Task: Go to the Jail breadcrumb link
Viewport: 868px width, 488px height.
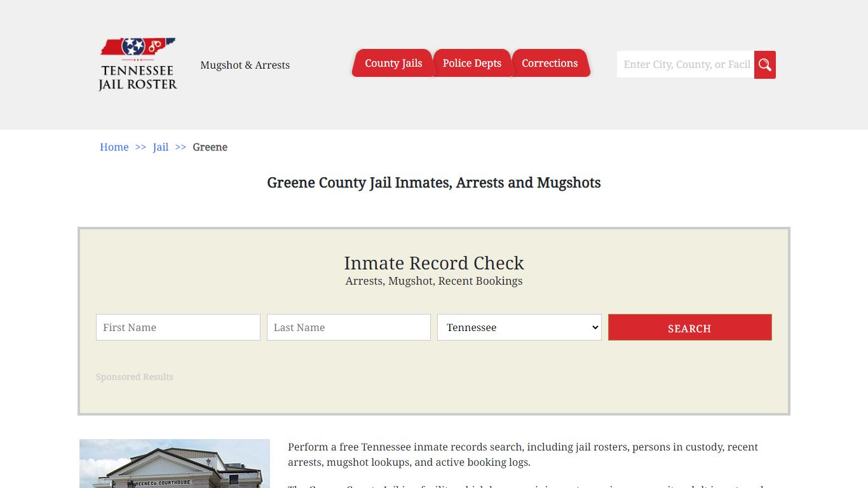Action: click(x=161, y=147)
